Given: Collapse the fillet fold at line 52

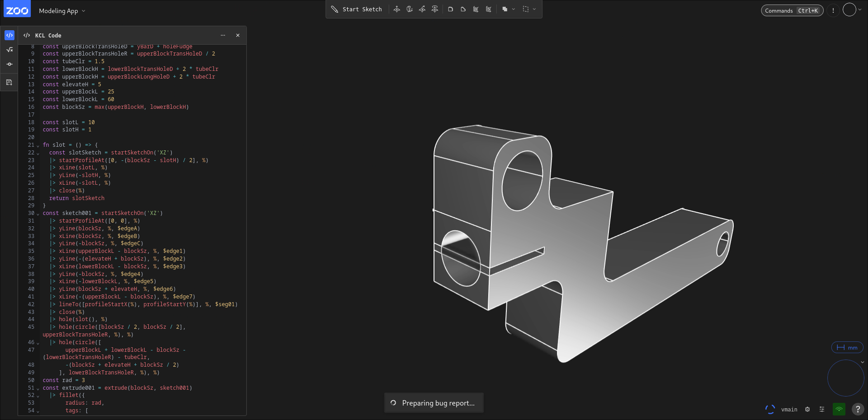Looking at the screenshot, I should (38, 396).
